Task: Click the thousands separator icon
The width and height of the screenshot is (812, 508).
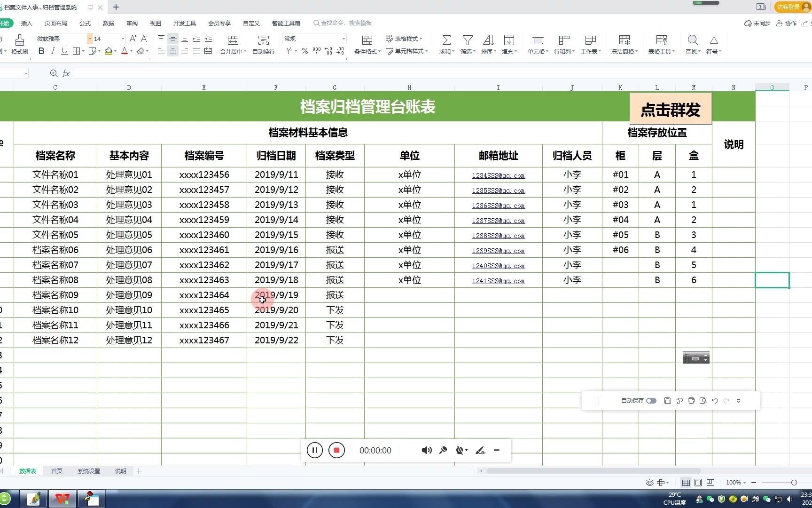Action: pos(317,51)
